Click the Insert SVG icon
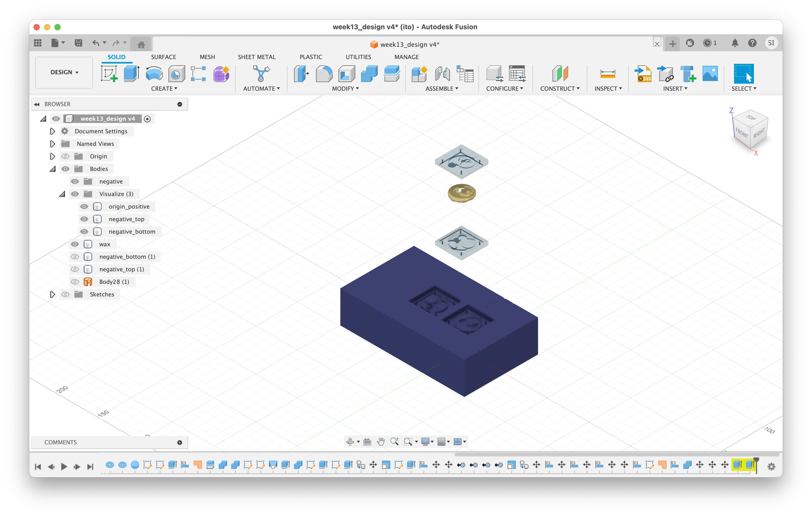 pyautogui.click(x=643, y=73)
